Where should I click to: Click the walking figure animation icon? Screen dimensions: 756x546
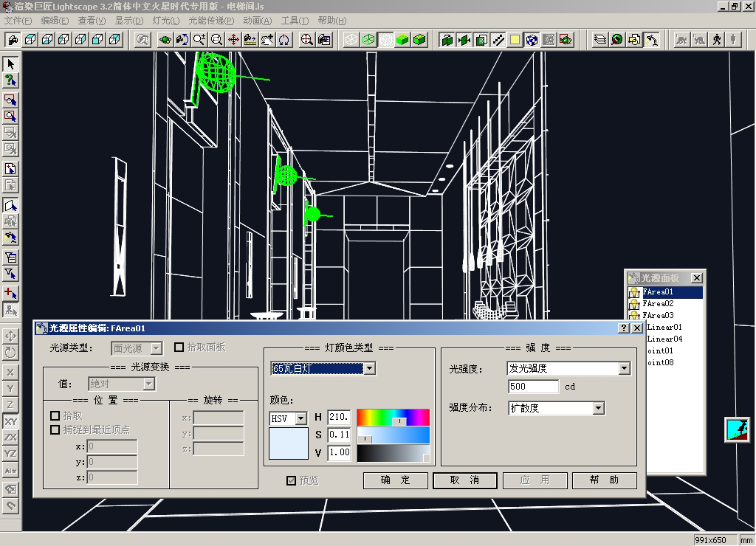click(x=717, y=40)
